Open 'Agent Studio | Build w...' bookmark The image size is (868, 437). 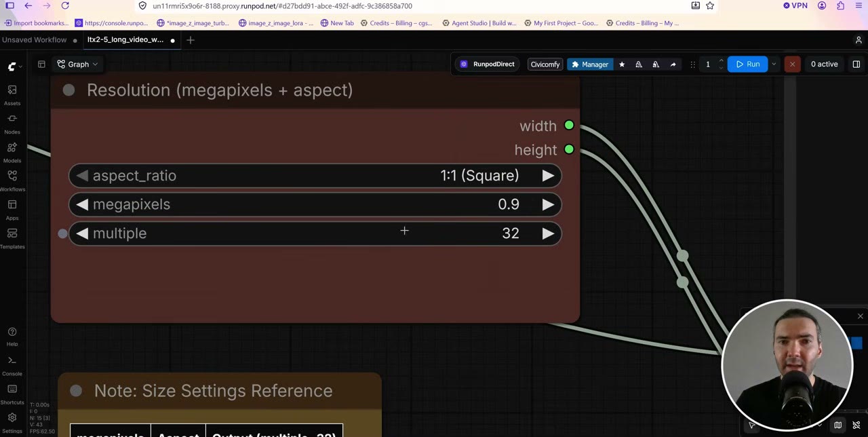point(479,23)
